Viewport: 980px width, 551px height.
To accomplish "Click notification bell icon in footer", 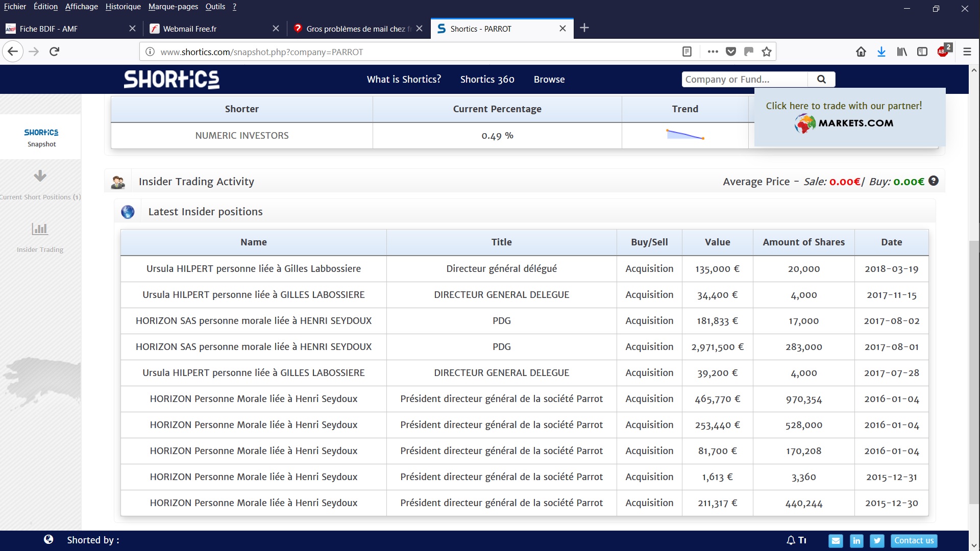I will point(791,540).
